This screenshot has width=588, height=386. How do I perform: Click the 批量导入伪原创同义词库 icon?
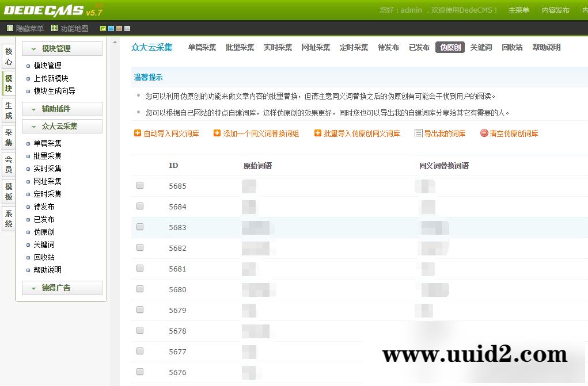pos(317,133)
